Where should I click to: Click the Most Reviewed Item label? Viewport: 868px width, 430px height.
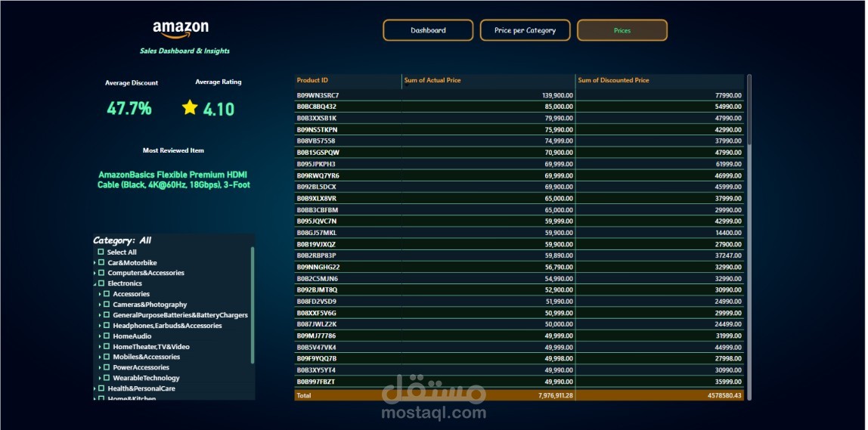173,150
